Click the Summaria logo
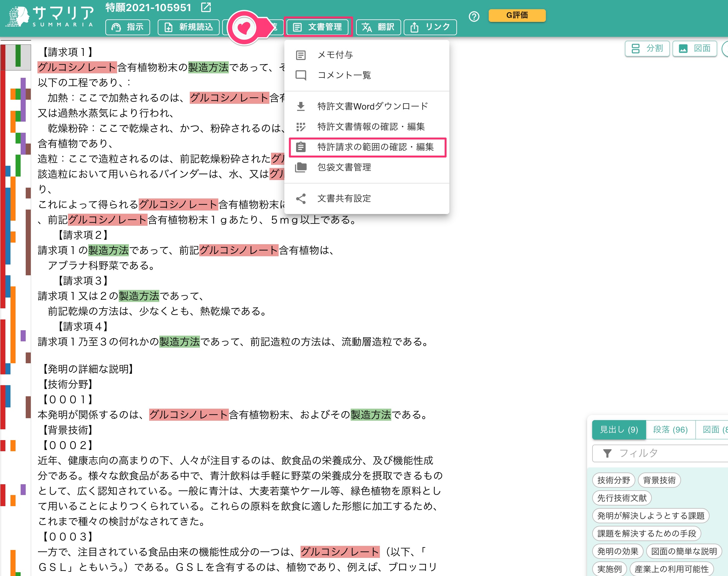This screenshot has height=576, width=728. (x=50, y=17)
